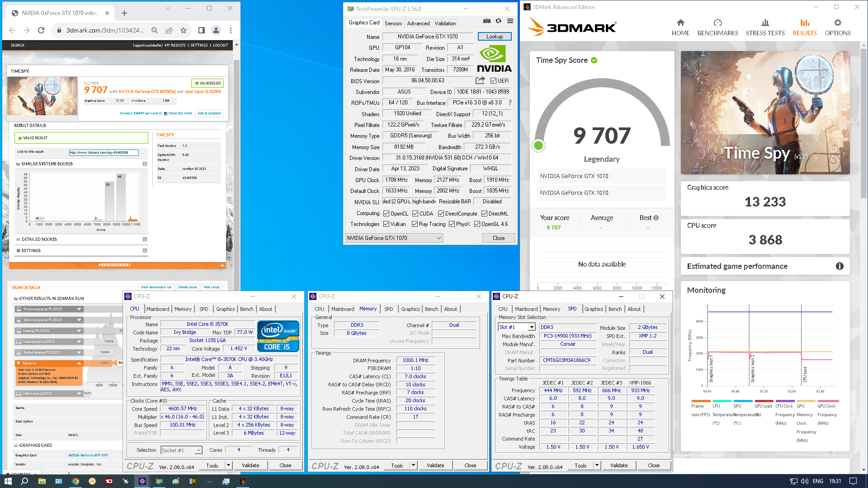This screenshot has height=488, width=868.
Task: Open Chrome three-dot menu
Action: (231, 30)
